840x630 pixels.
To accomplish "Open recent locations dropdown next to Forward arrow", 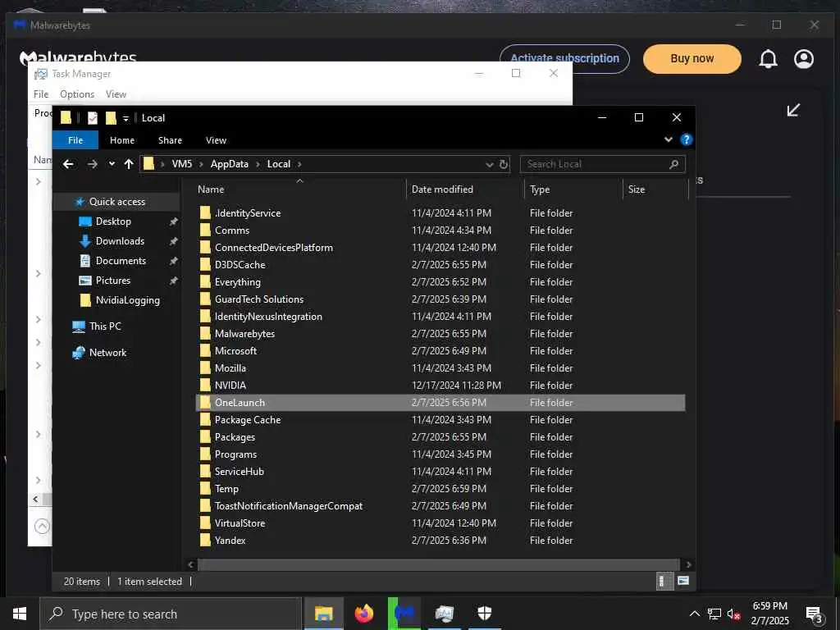I will (112, 164).
